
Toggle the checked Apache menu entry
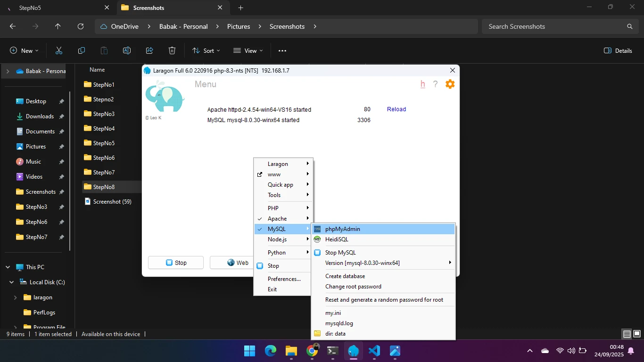pos(277,219)
